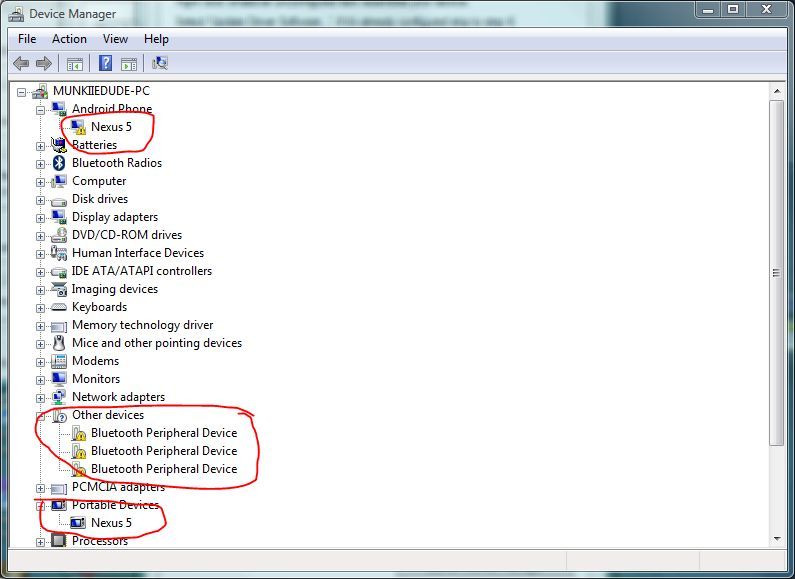Click the Show/Hide Action Pane toolbar icon
The image size is (795, 579).
click(129, 63)
